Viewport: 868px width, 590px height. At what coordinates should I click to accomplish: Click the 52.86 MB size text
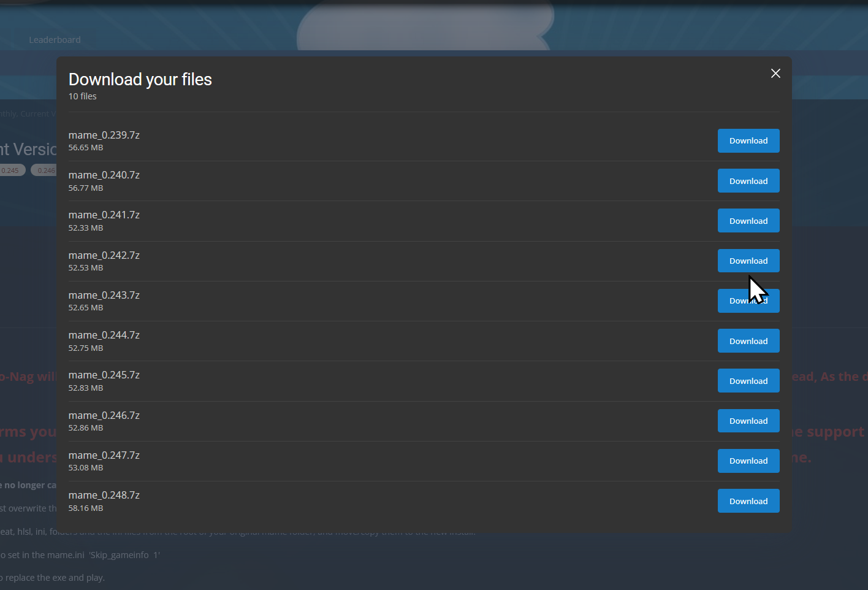pyautogui.click(x=86, y=428)
